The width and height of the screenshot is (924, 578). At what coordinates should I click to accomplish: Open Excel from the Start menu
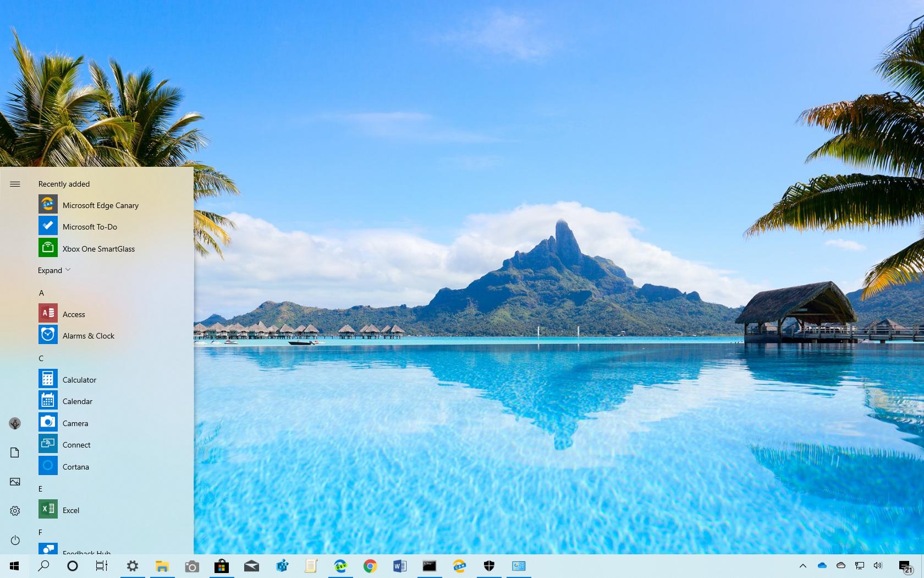[70, 510]
